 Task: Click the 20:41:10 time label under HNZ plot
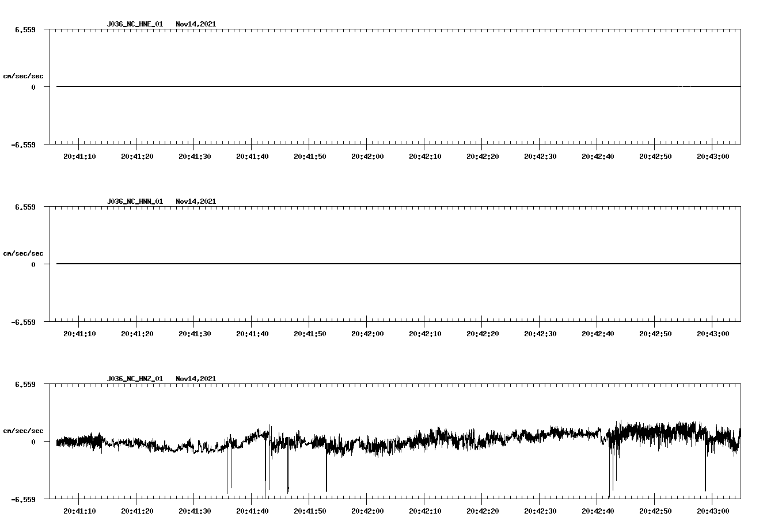(x=79, y=511)
